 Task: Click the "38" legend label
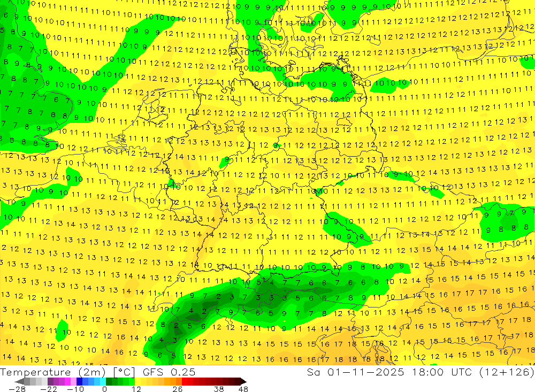point(219,389)
